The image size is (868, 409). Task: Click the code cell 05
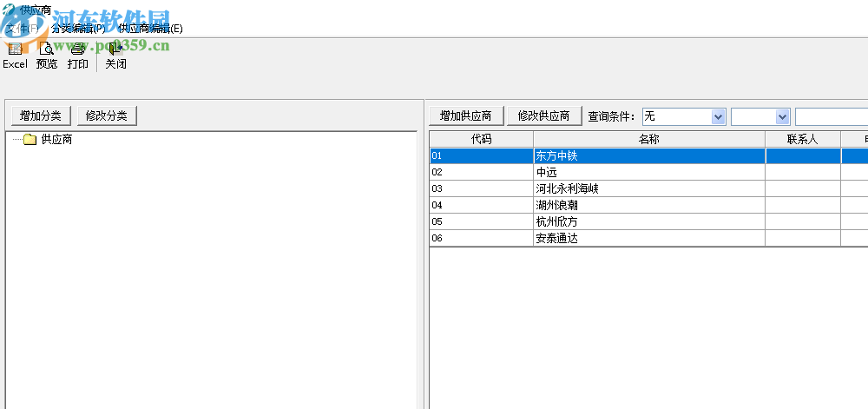(481, 222)
